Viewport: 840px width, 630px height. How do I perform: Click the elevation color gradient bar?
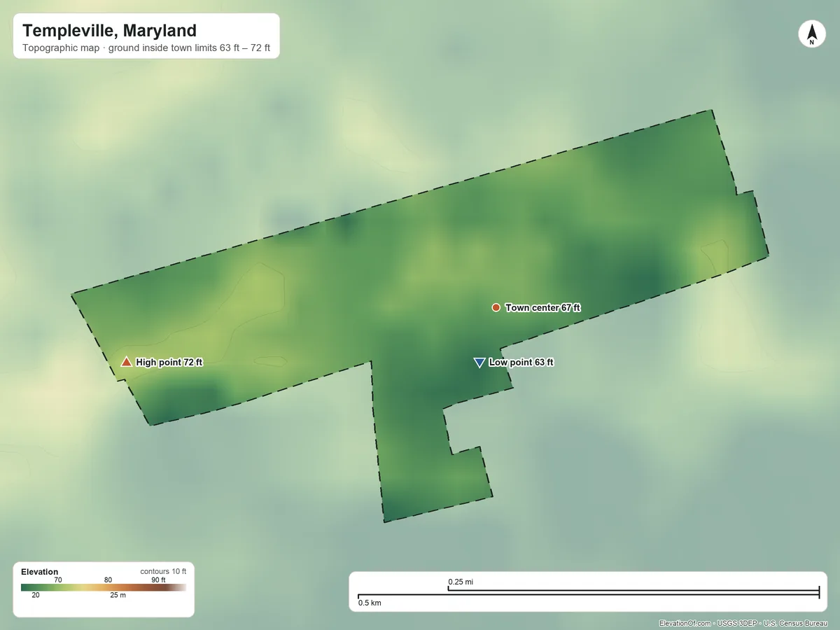point(104,587)
